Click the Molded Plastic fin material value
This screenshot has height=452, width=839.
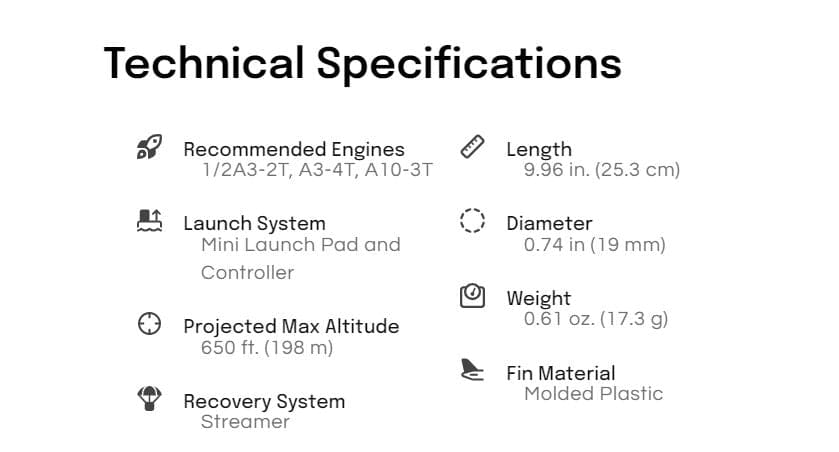click(x=593, y=394)
